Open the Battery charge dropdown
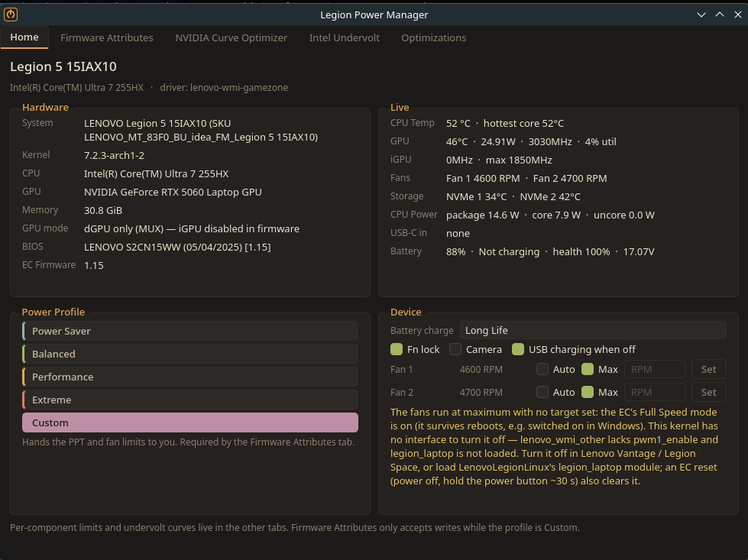 pyautogui.click(x=593, y=331)
